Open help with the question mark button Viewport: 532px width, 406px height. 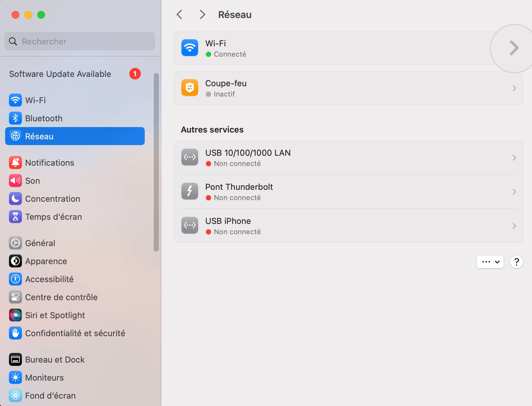tap(517, 262)
